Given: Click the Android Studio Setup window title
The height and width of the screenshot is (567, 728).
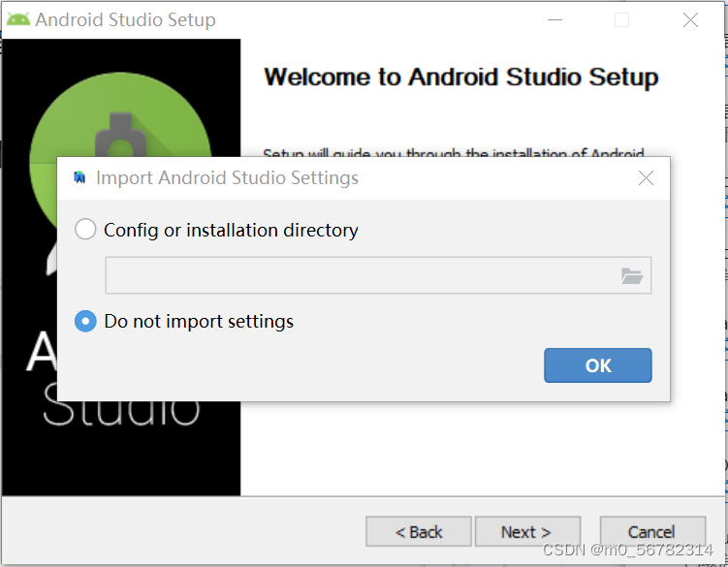Looking at the screenshot, I should [125, 20].
